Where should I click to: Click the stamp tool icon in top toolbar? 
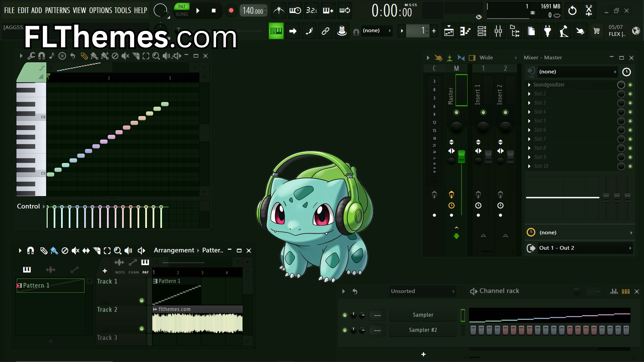[x=342, y=31]
